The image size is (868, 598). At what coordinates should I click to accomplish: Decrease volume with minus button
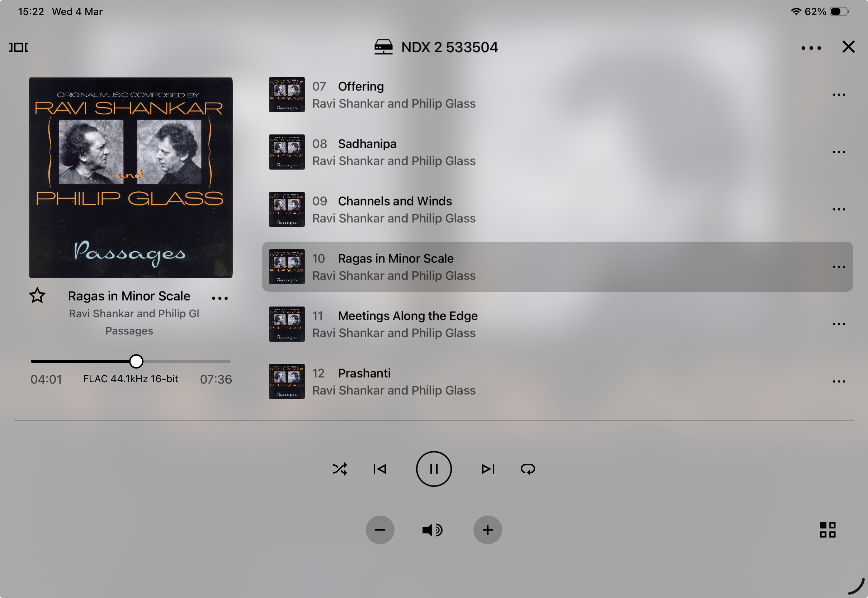(x=380, y=530)
